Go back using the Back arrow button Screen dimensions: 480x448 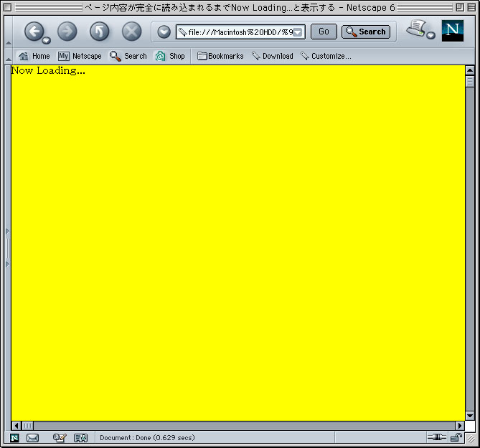pos(34,32)
